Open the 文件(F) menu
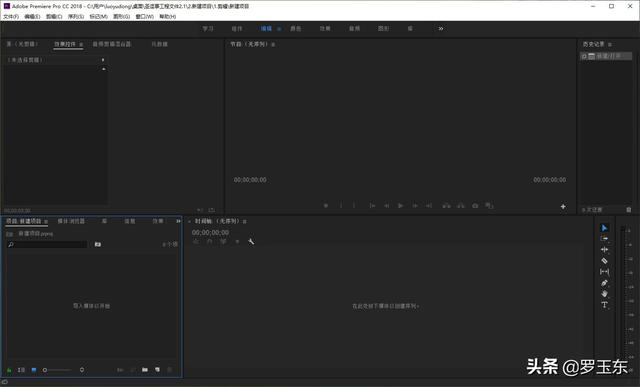 pyautogui.click(x=11, y=17)
